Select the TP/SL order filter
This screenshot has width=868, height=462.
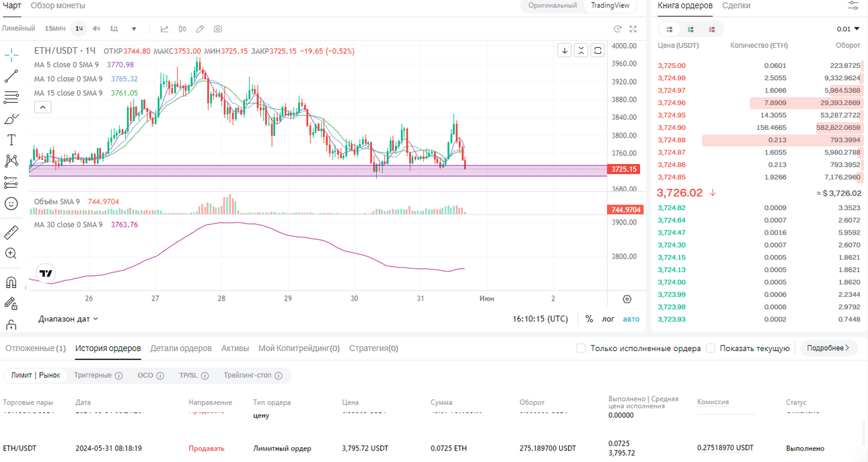(x=194, y=375)
